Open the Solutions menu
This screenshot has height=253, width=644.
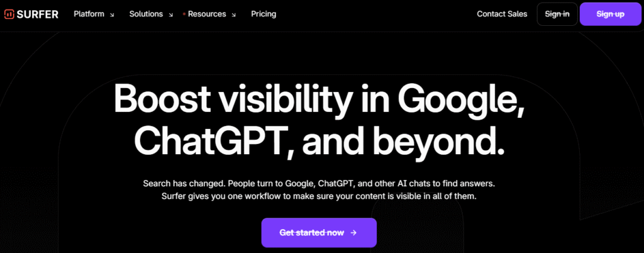146,14
